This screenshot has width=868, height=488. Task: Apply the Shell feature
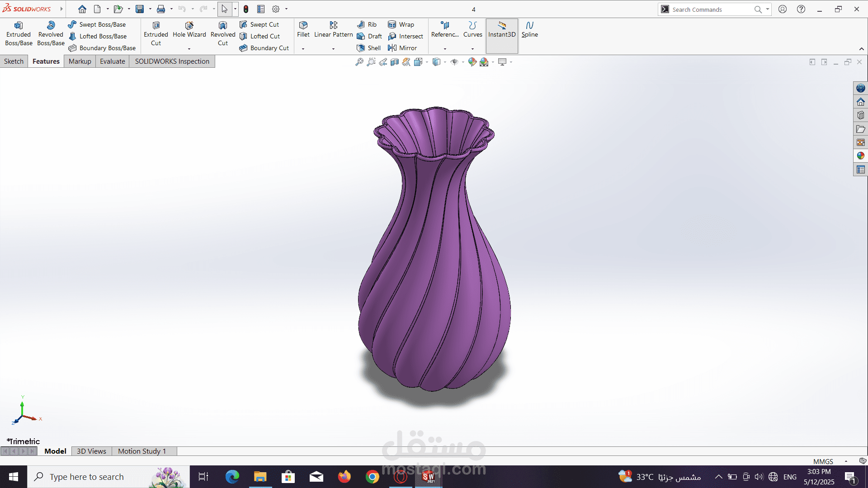(368, 48)
